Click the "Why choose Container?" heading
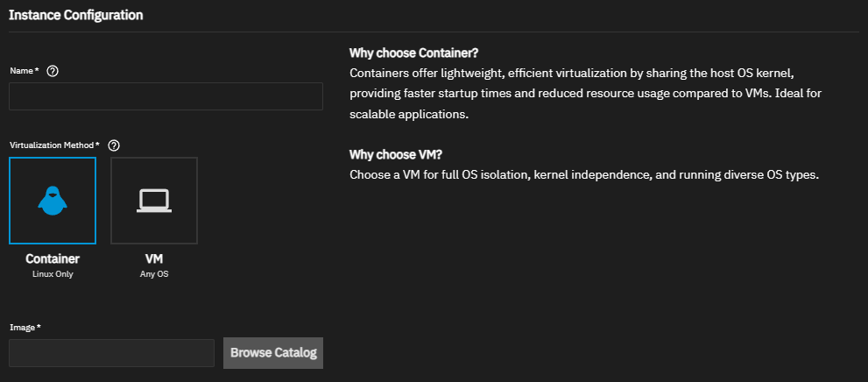Image resolution: width=868 pixels, height=382 pixels. tap(413, 53)
